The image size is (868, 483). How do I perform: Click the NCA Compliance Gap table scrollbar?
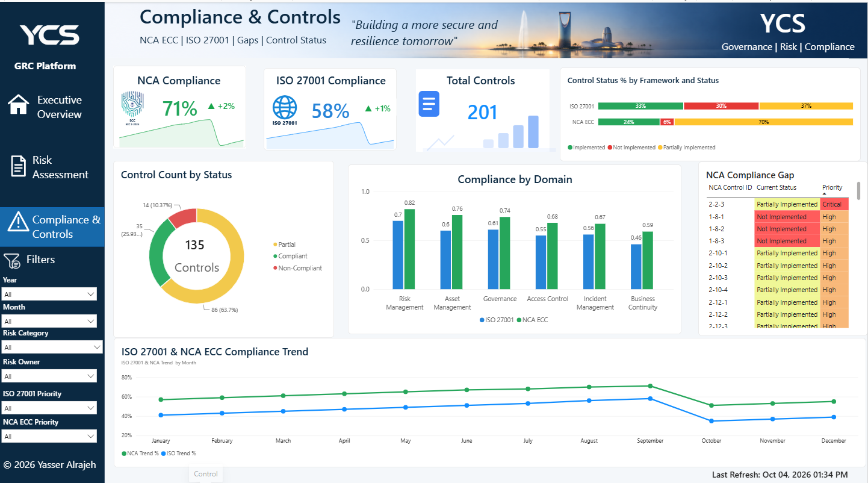(x=858, y=190)
